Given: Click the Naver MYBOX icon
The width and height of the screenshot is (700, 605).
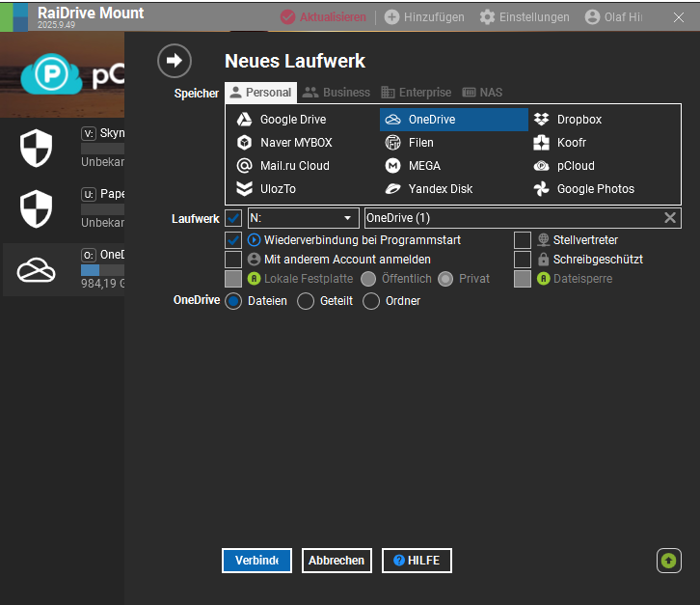Looking at the screenshot, I should (x=244, y=143).
